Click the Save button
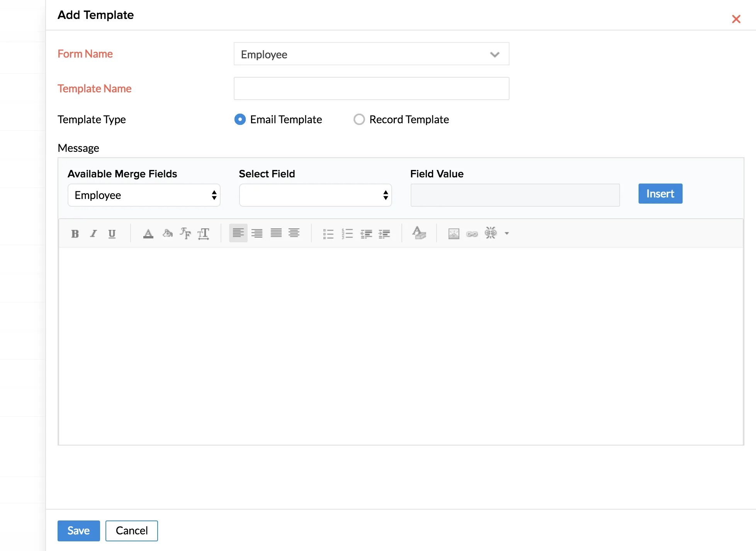Screen dimensions: 756x551 pos(79,531)
